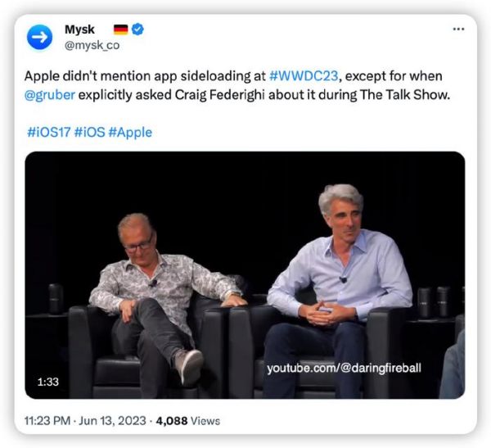This screenshot has width=491, height=448.
Task: Click the @mysk_co handle
Action: tap(92, 46)
